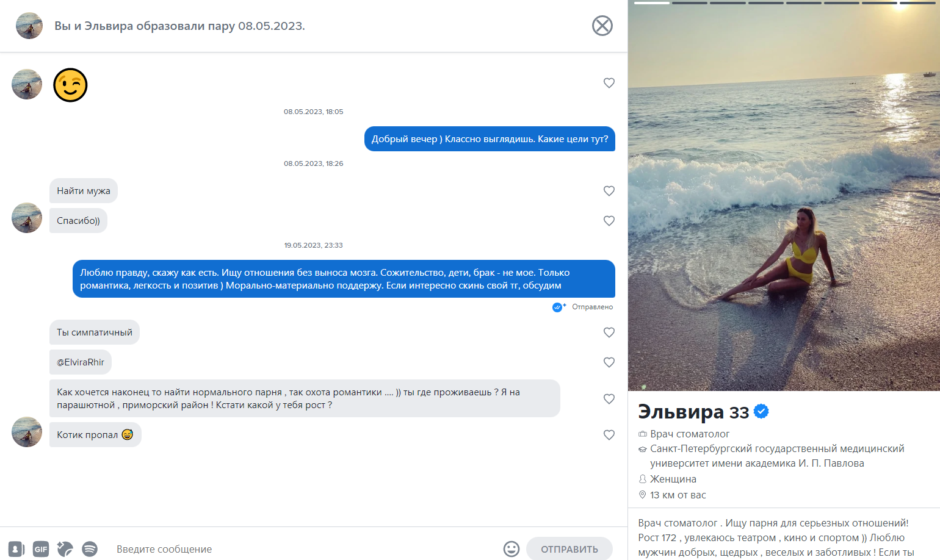Like the message 'Спасибо))'
This screenshot has width=940, height=560.
[x=609, y=221]
